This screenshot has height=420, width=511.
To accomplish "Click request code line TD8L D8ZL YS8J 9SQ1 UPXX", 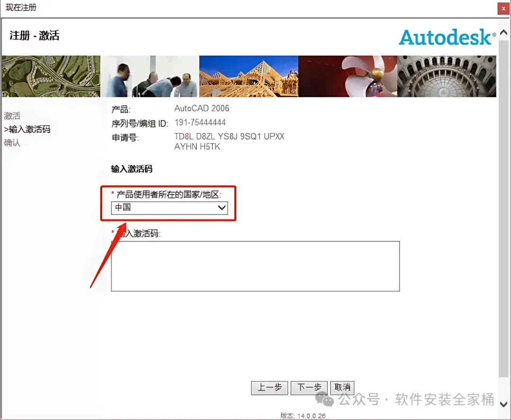I will point(229,136).
